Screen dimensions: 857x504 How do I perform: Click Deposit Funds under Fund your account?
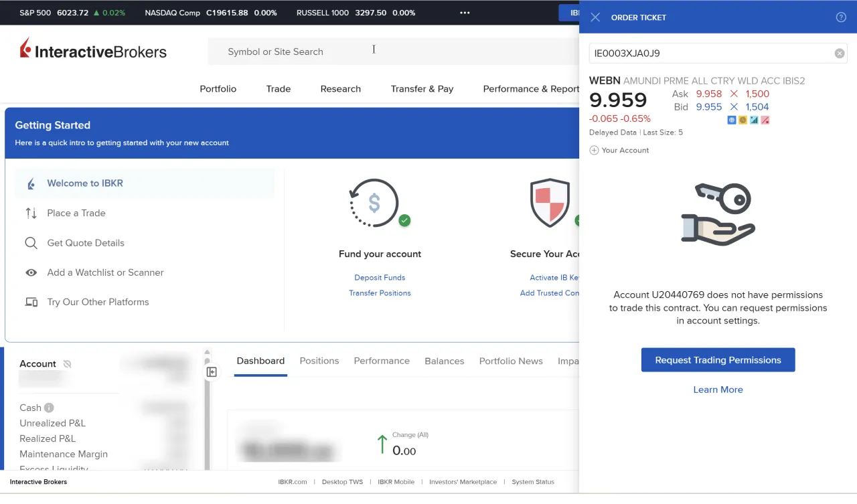(x=380, y=277)
